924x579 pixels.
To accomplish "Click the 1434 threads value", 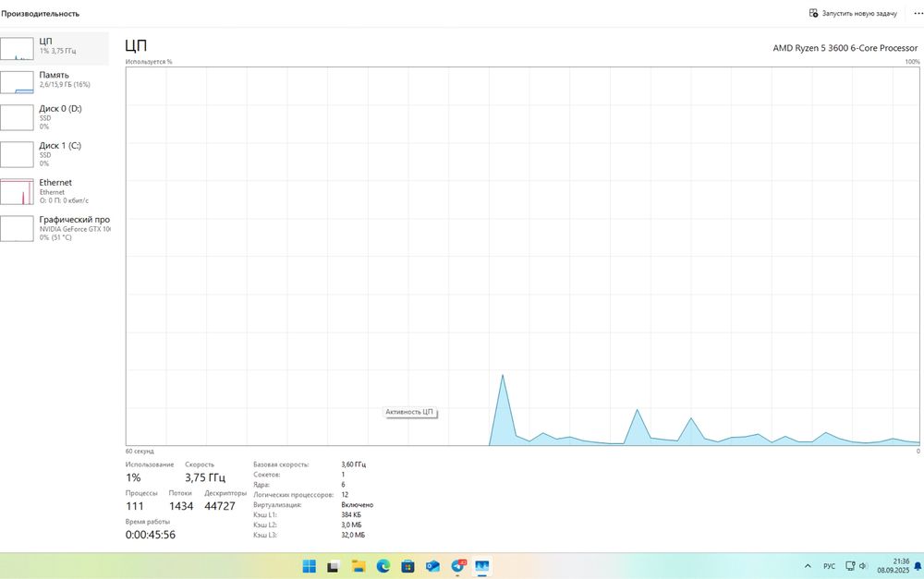I will coord(181,506).
